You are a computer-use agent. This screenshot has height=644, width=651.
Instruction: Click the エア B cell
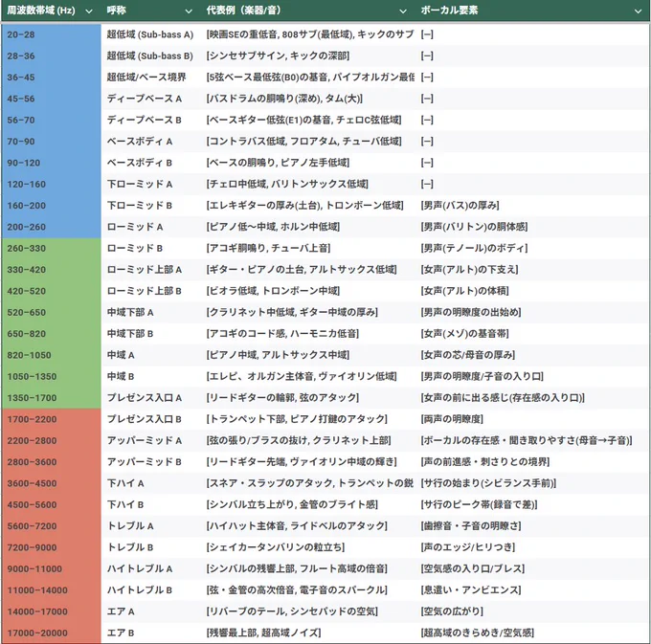pos(151,633)
